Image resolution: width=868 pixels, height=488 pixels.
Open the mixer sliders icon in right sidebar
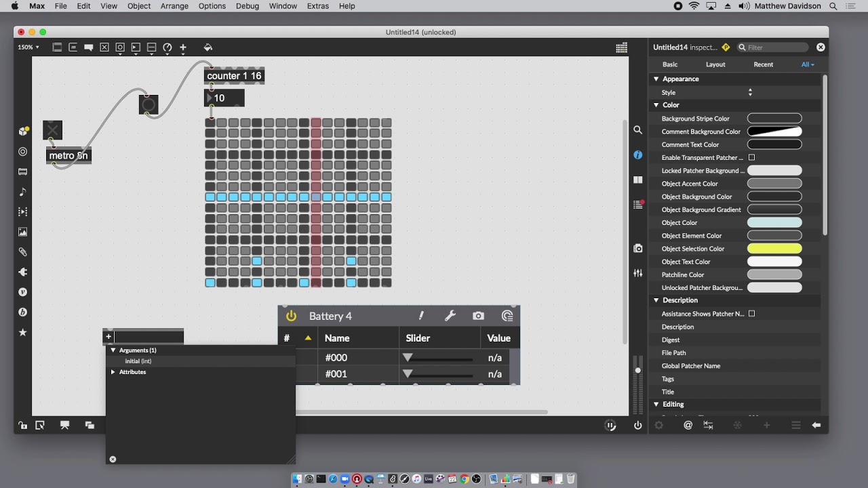tap(637, 273)
